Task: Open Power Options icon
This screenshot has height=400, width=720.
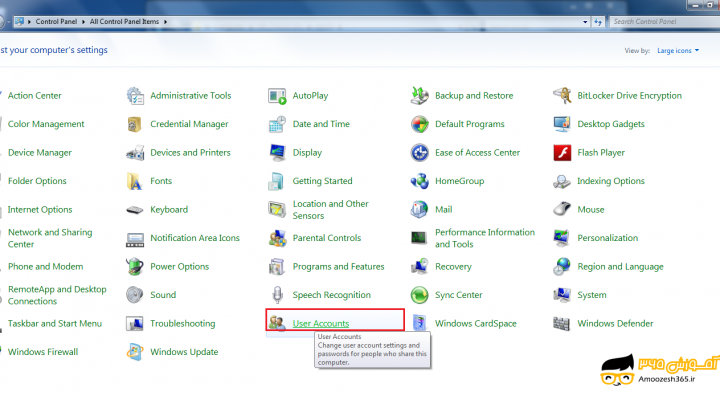Action: (x=135, y=266)
